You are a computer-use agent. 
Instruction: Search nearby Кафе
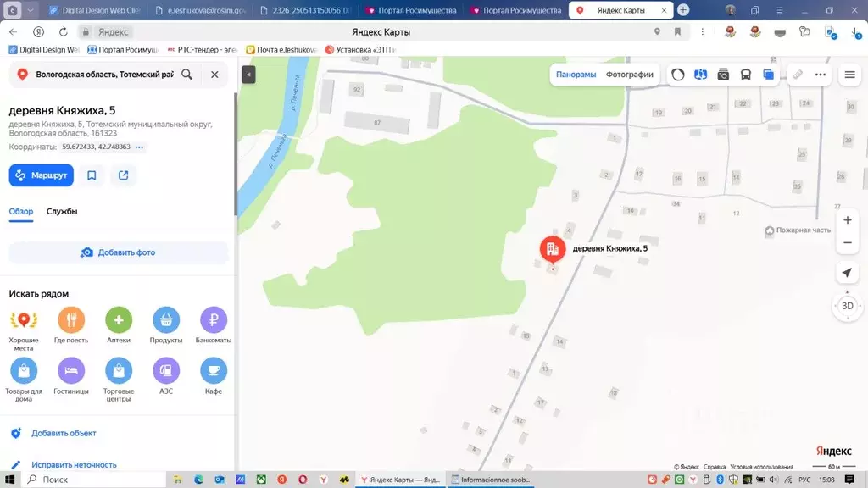[x=213, y=376]
